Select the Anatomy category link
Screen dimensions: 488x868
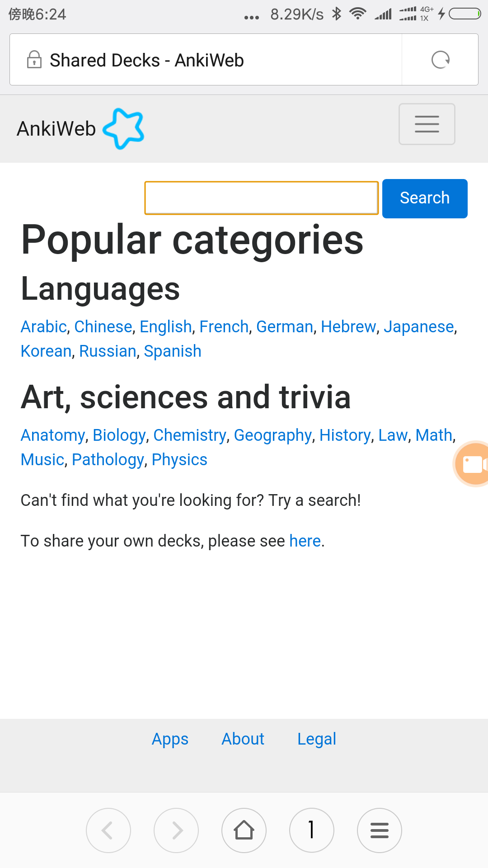tap(53, 435)
